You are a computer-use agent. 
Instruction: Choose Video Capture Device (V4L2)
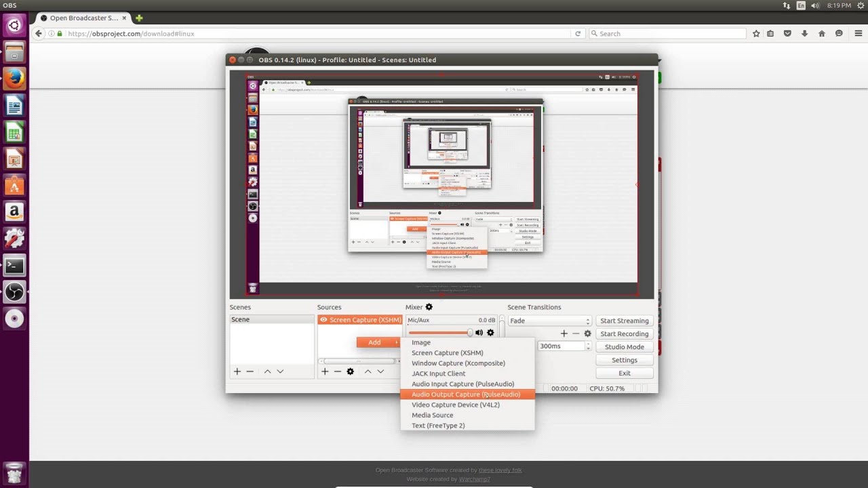468,405
